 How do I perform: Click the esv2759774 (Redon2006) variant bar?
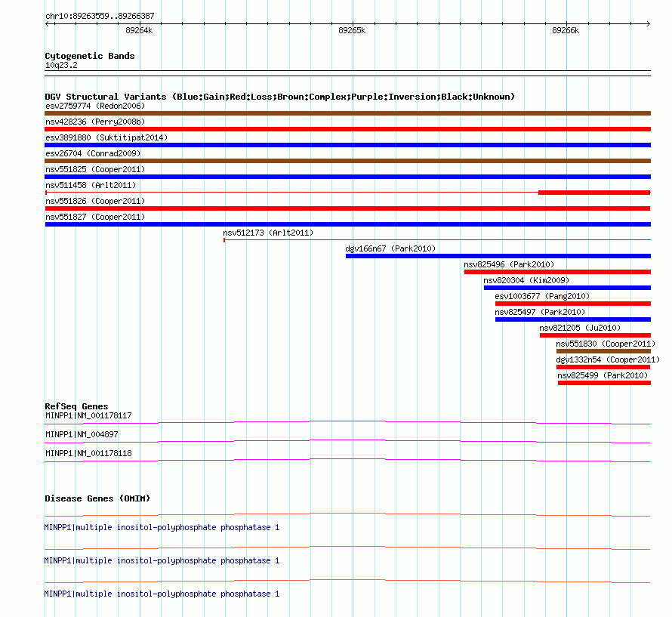pos(347,113)
